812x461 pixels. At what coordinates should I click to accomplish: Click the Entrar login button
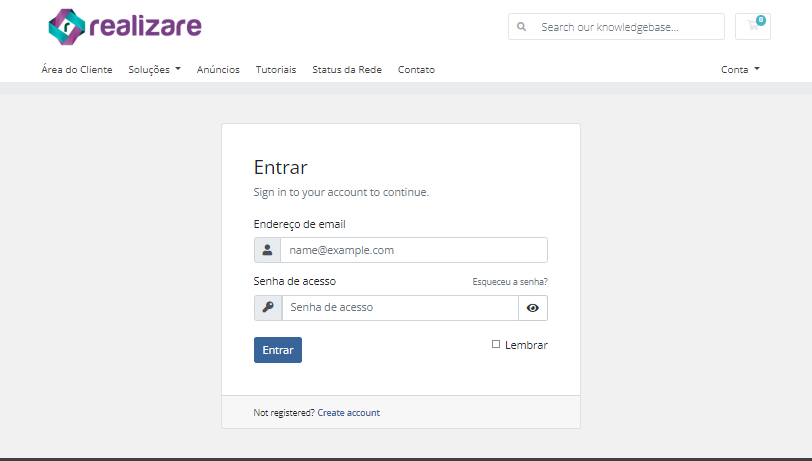tap(278, 350)
